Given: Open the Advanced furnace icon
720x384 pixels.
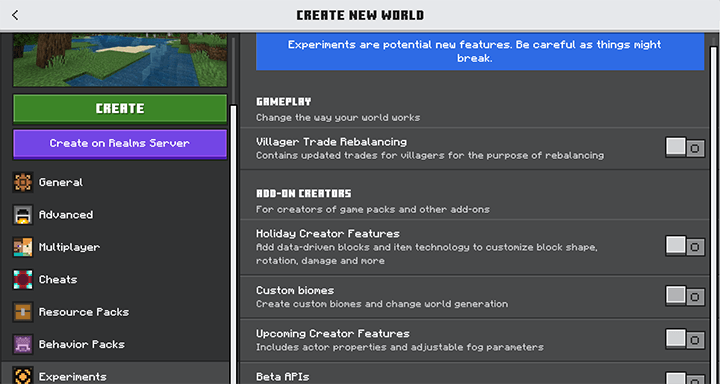Looking at the screenshot, I should [22, 215].
